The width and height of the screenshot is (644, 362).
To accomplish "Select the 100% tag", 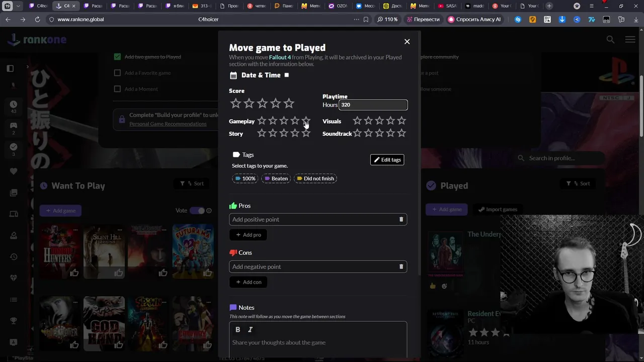I will coord(245,178).
